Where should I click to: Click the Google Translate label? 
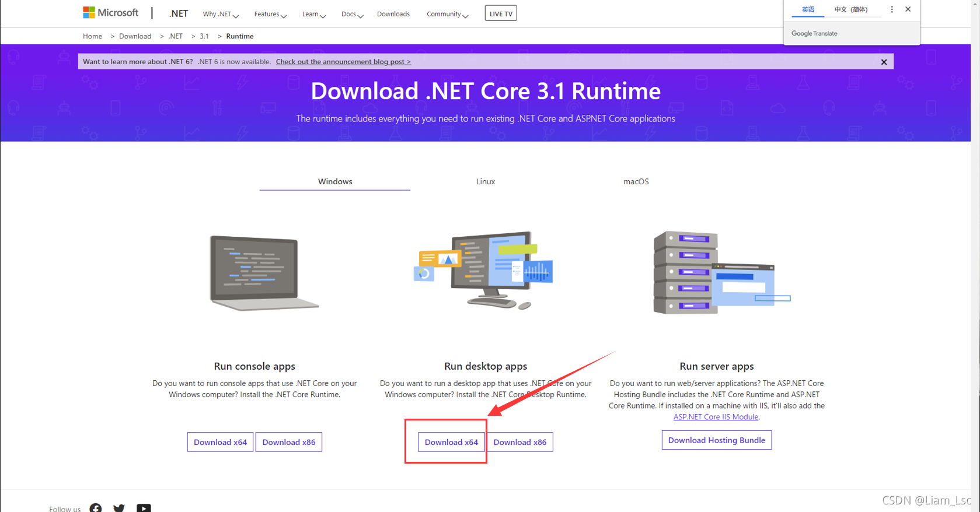814,33
